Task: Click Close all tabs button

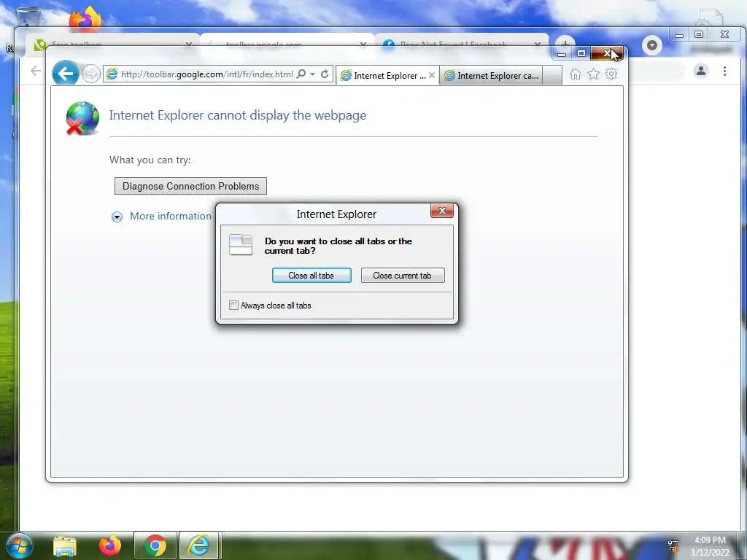Action: click(x=311, y=275)
